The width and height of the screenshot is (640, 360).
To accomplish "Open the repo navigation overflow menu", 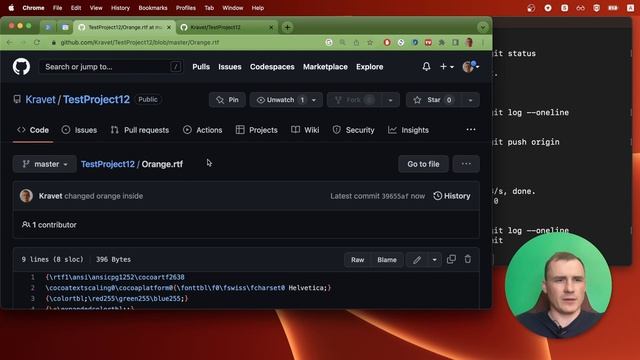I will coord(471,129).
